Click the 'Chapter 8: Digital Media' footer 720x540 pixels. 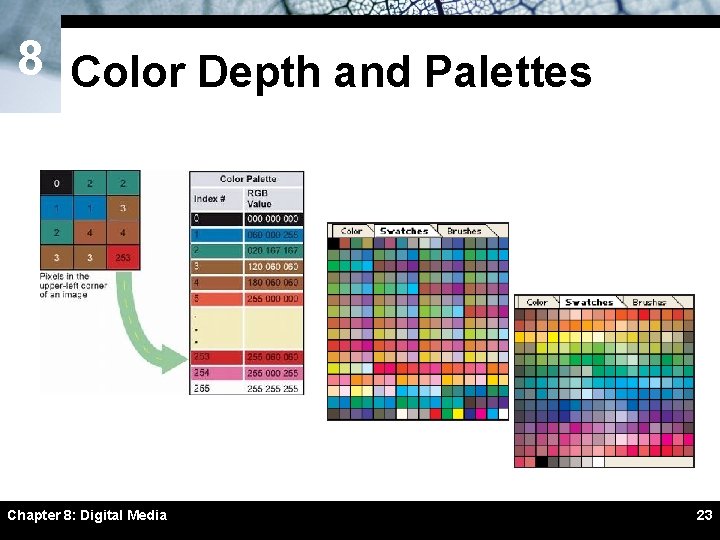point(87,515)
